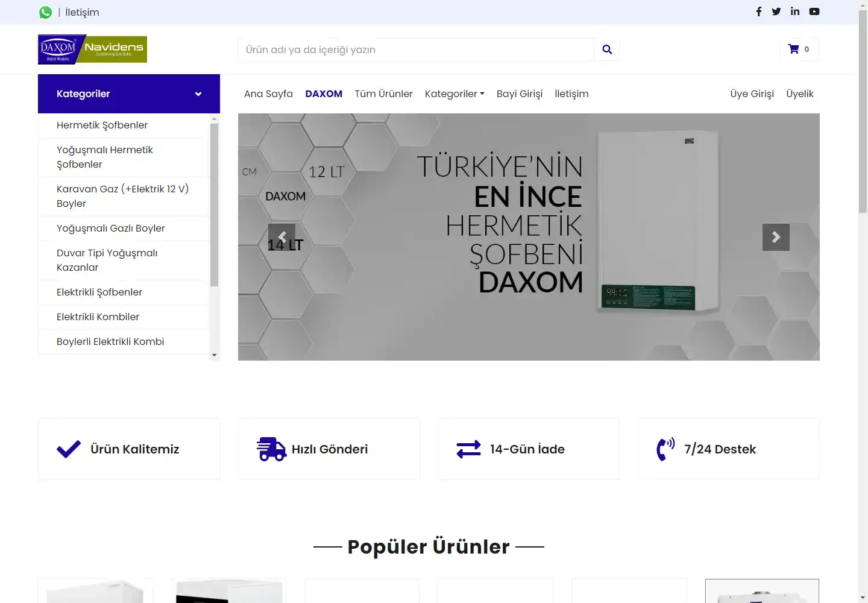Select Elektrikli Kombiler category

point(124,317)
